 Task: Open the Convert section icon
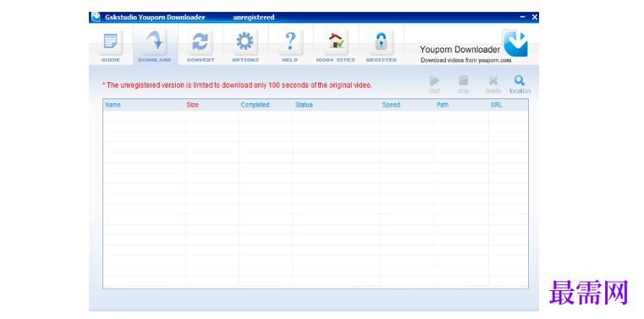pos(201,41)
